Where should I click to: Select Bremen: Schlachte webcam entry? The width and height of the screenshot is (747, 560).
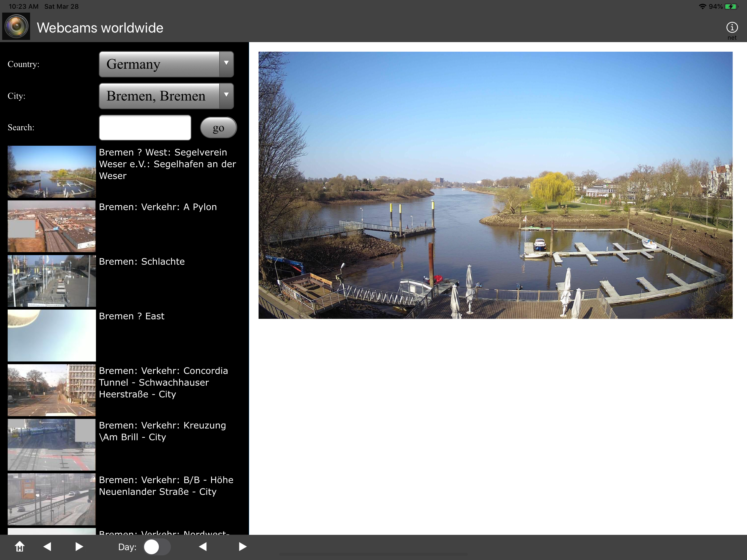coord(141,262)
